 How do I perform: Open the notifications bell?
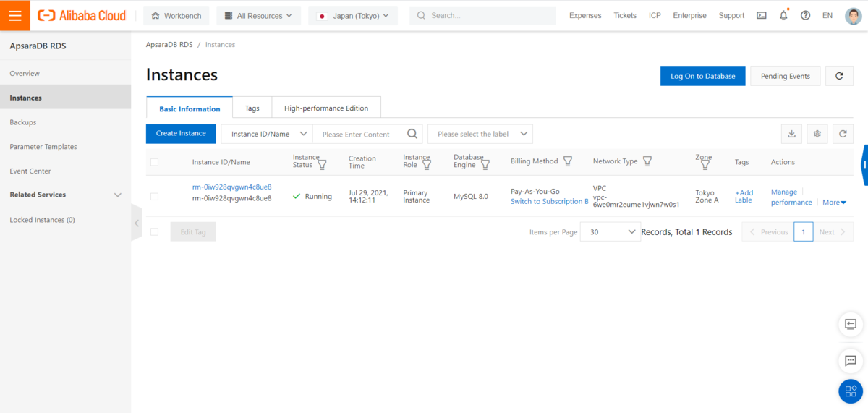tap(783, 15)
